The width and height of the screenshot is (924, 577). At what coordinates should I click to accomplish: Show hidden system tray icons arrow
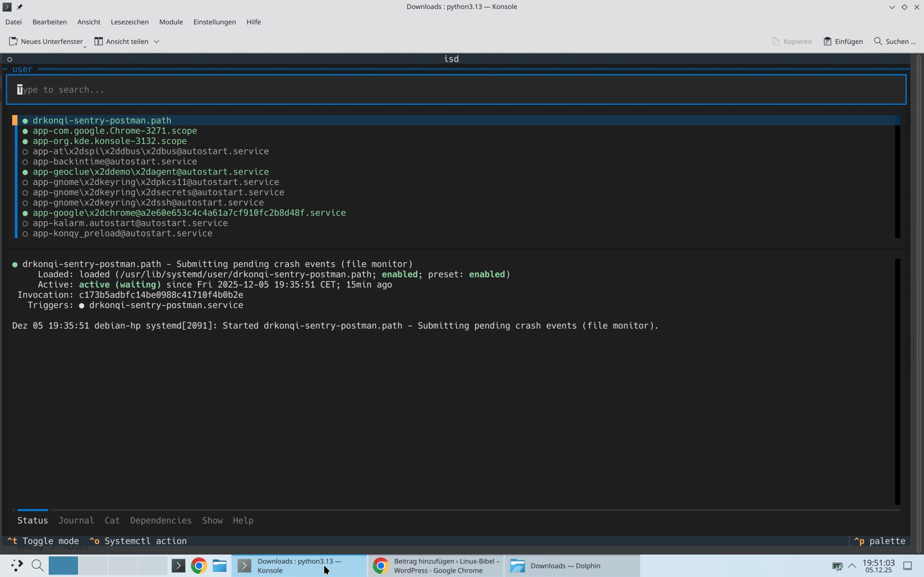tap(852, 565)
